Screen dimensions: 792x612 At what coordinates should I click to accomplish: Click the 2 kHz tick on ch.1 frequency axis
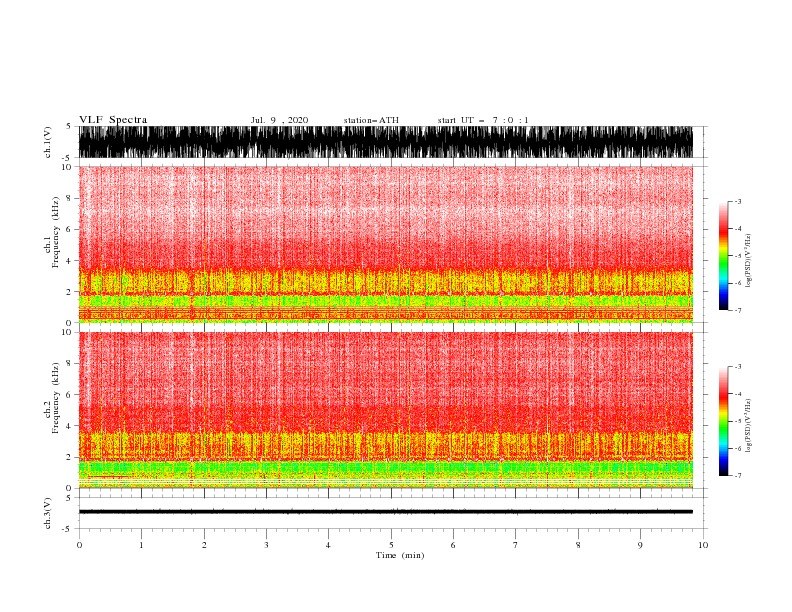tap(69, 292)
